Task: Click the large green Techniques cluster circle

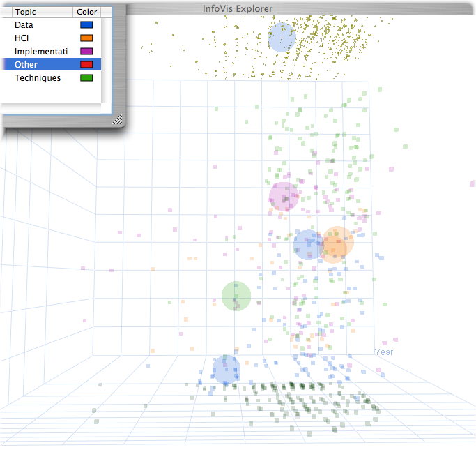Action: pyautogui.click(x=236, y=296)
